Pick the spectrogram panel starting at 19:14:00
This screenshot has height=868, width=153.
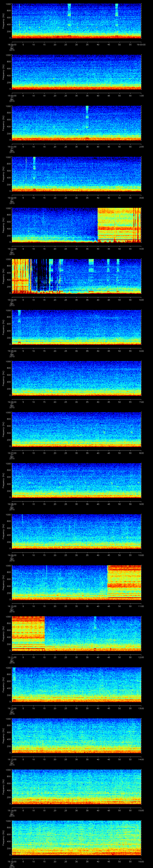point(76,786)
